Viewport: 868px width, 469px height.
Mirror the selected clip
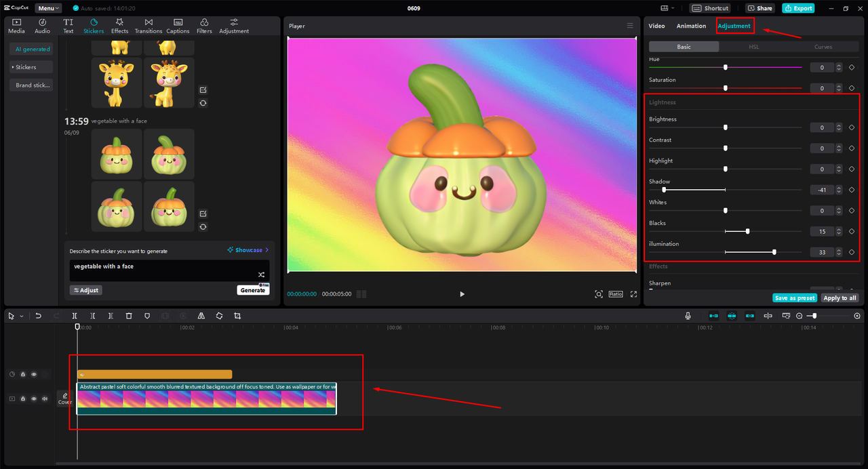pyautogui.click(x=201, y=316)
